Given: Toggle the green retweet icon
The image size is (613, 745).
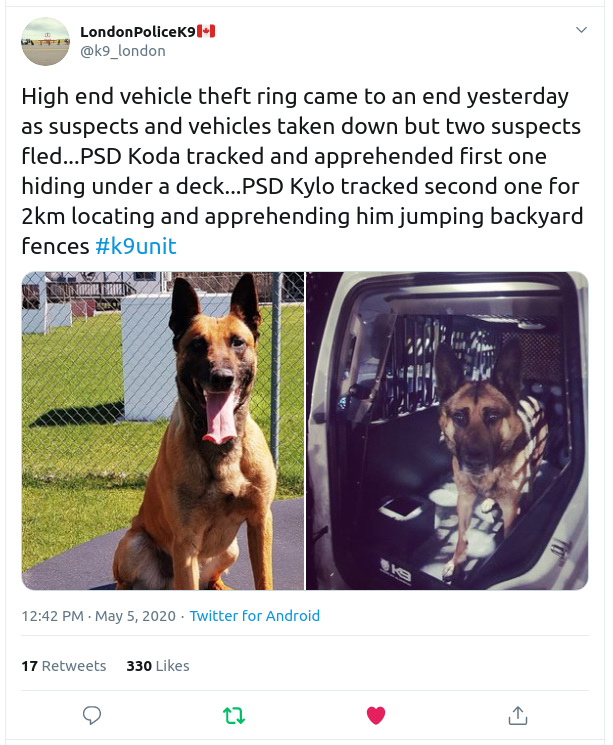Looking at the screenshot, I should click(234, 715).
